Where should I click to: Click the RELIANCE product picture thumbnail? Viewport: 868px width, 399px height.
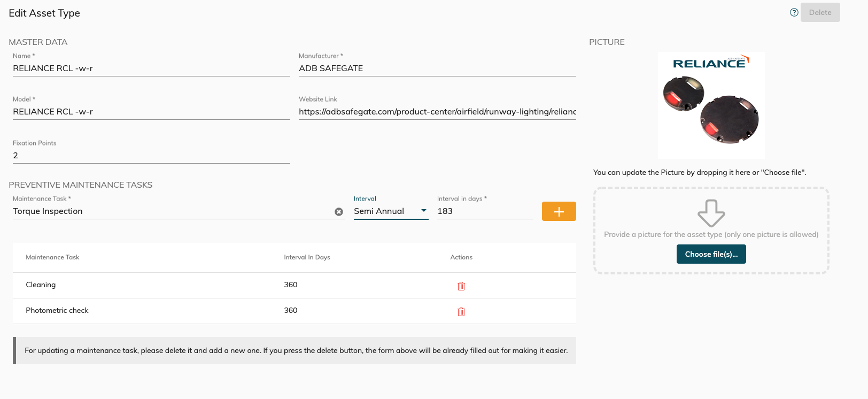coord(711,105)
